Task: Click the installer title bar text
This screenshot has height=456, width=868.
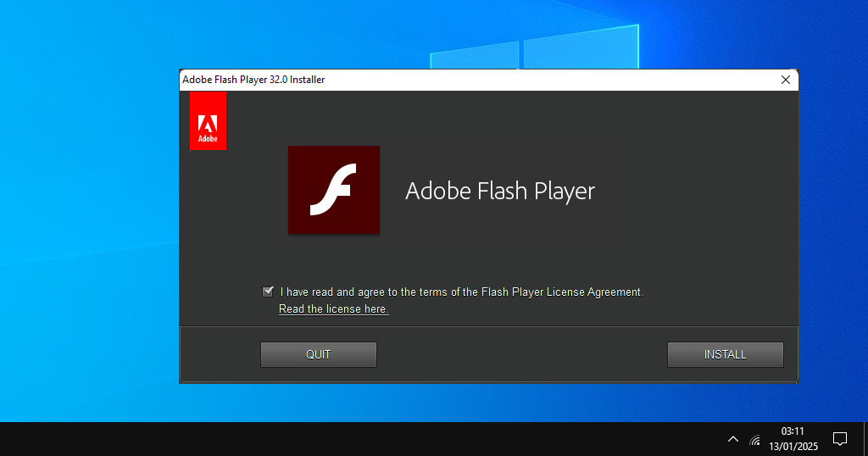Action: coord(253,80)
